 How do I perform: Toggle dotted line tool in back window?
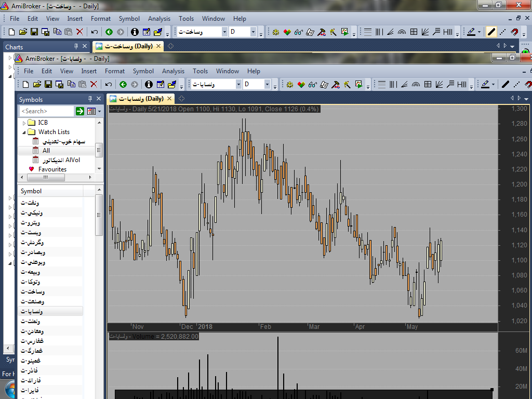502,32
